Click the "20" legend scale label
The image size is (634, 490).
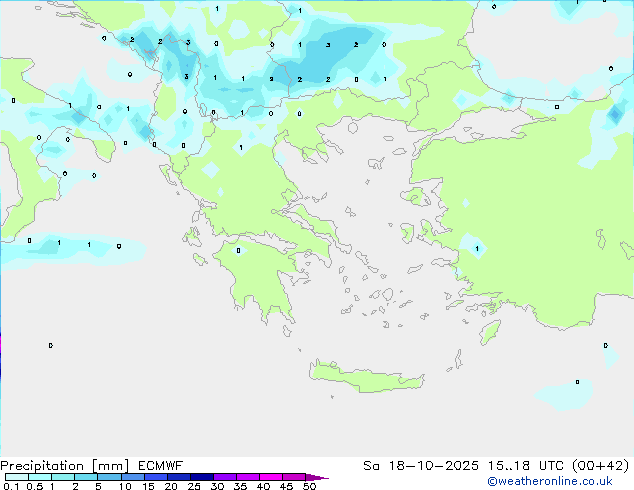pos(171,486)
